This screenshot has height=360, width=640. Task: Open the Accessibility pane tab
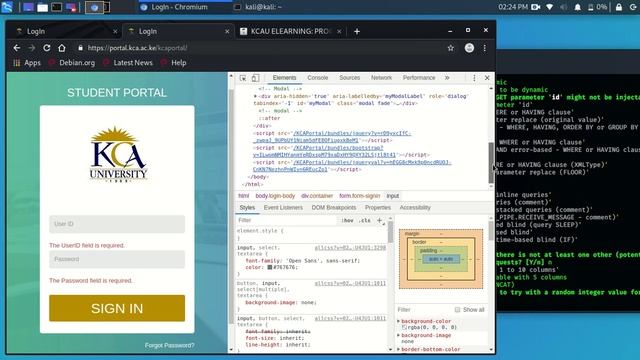pyautogui.click(x=415, y=208)
